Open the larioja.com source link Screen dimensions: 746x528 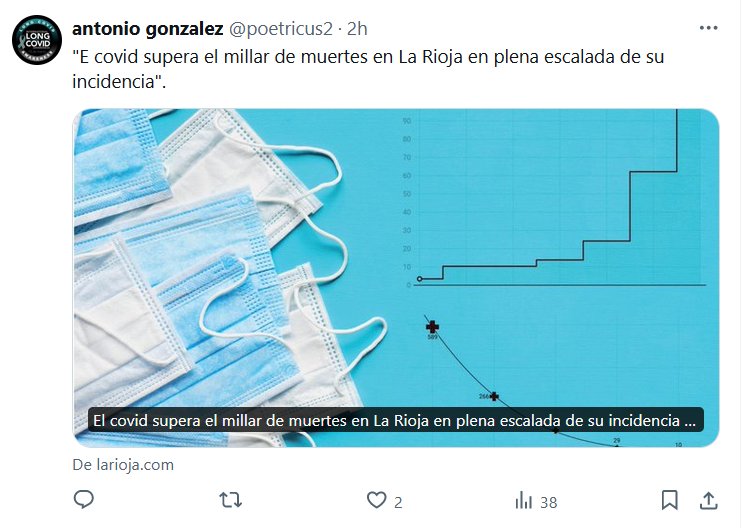[123, 465]
